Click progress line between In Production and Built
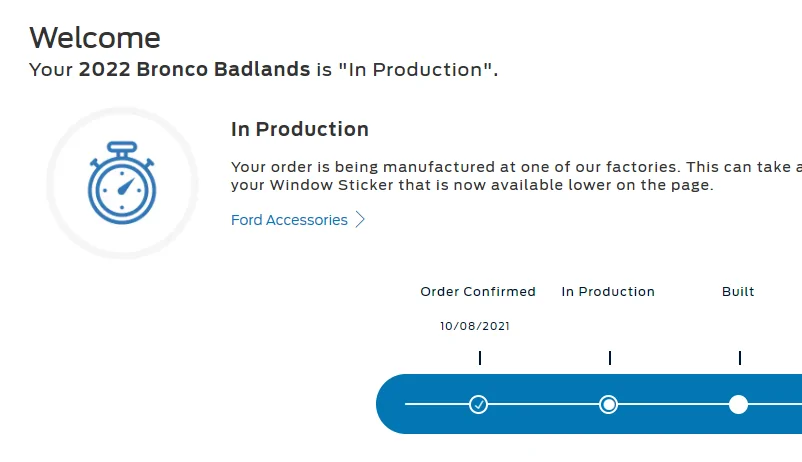The image size is (802, 462). 673,404
